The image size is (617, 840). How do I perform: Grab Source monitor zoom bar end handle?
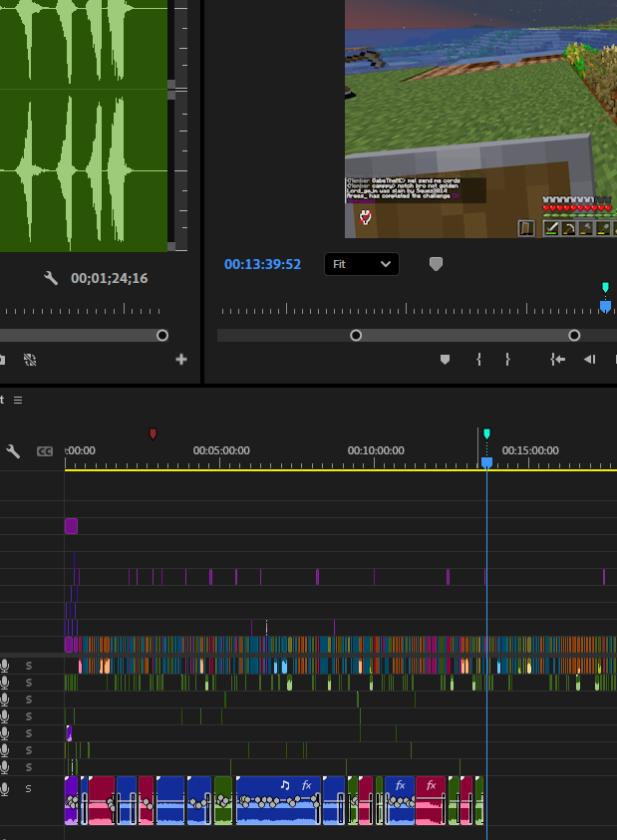[162, 336]
